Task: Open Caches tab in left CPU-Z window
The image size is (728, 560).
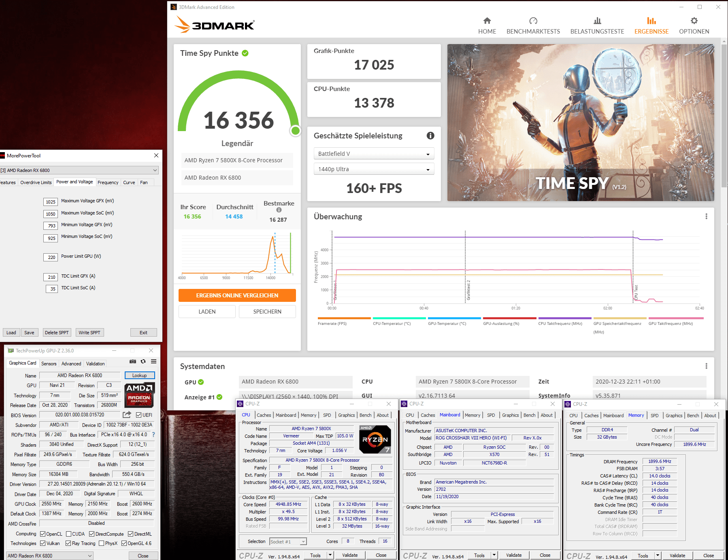Action: tap(264, 415)
